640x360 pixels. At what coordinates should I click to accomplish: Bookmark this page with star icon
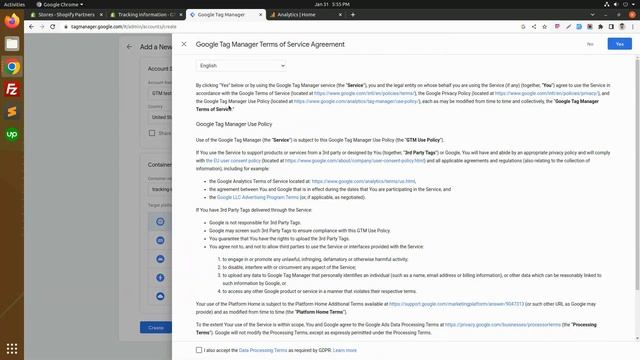(x=544, y=27)
